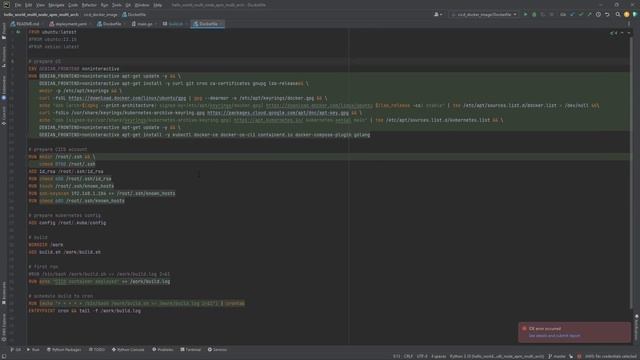Open the Help menu

[158, 5]
